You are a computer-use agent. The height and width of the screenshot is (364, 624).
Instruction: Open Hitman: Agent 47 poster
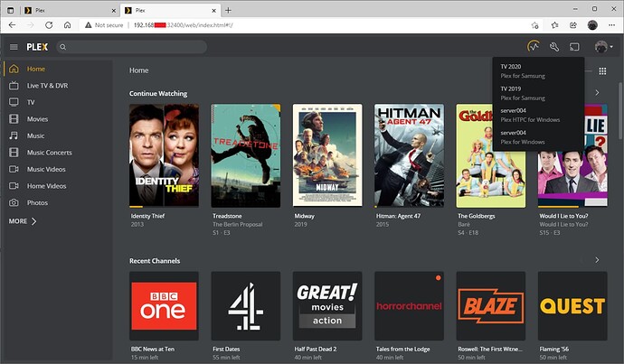[x=409, y=155]
